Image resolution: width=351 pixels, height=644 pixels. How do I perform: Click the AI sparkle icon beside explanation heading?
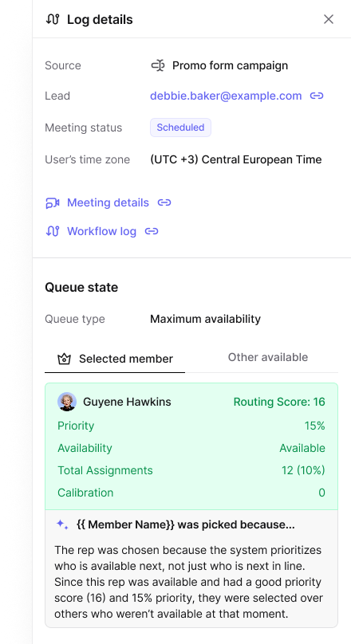coord(62,524)
